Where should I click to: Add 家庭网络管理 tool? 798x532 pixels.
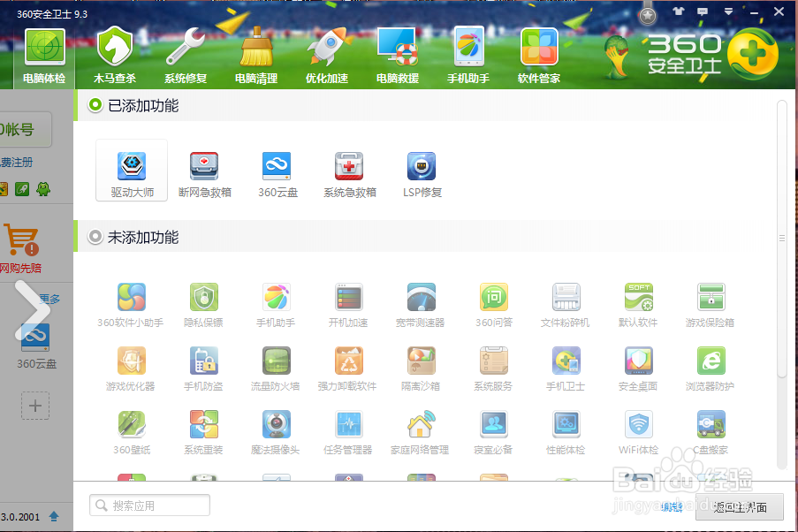click(x=421, y=432)
